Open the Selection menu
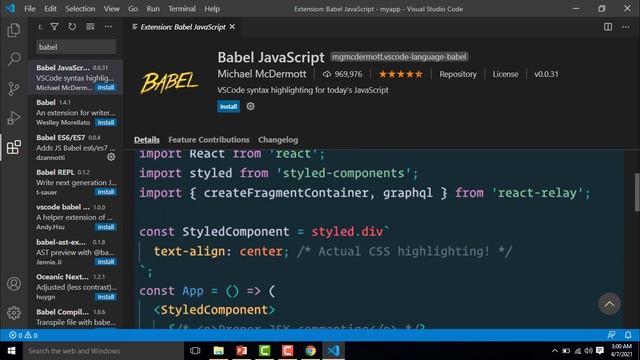Screen dimensions: 640x360 coord(80,9)
